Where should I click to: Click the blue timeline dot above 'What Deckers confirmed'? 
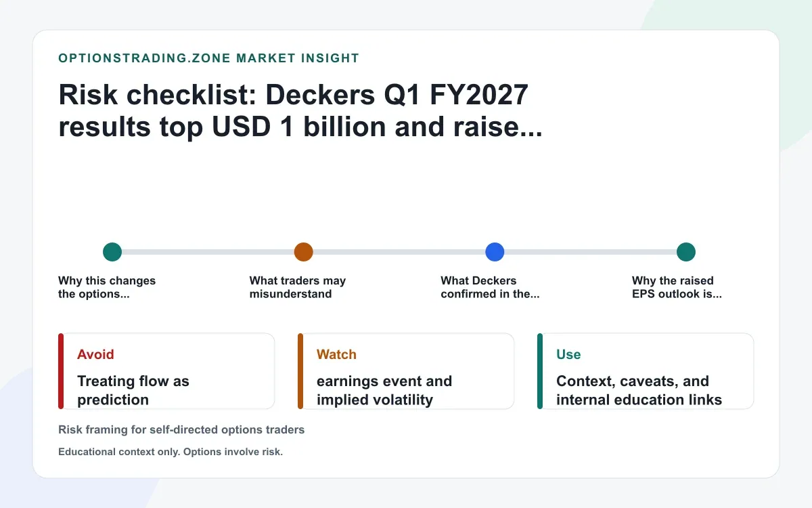(x=495, y=252)
